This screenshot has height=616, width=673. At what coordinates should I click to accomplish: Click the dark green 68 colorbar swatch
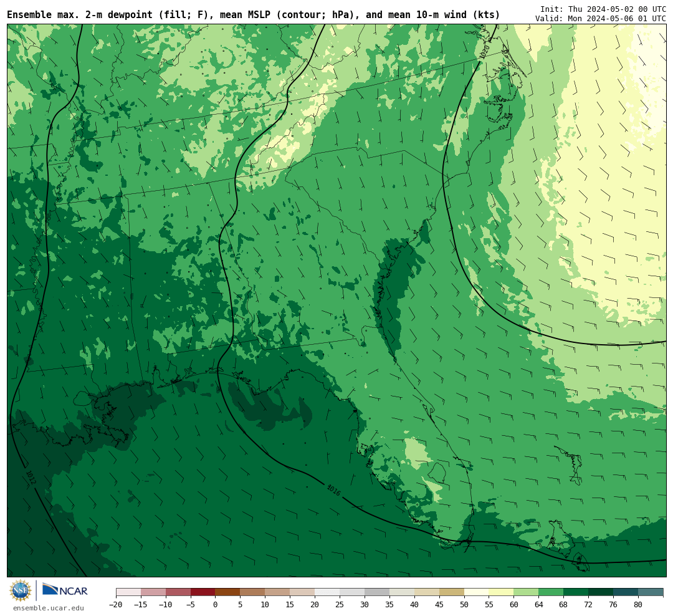pos(576,592)
